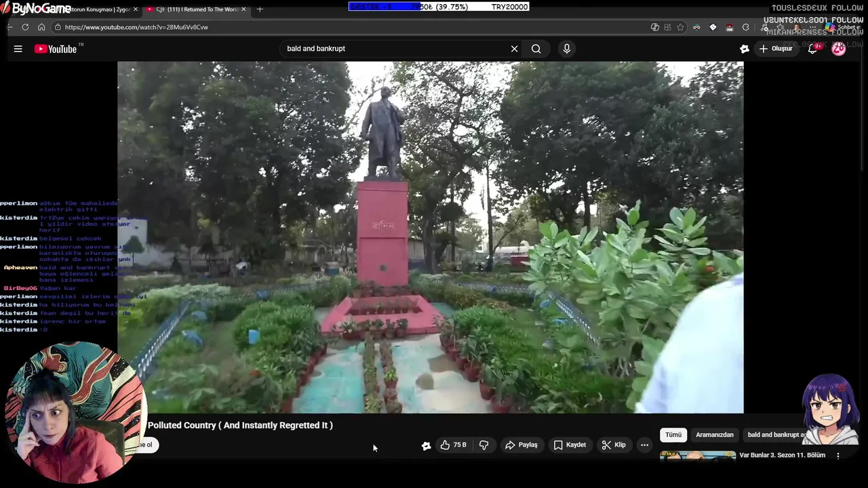The width and height of the screenshot is (868, 488).
Task: Click the white tag extension icon
Action: (713, 27)
